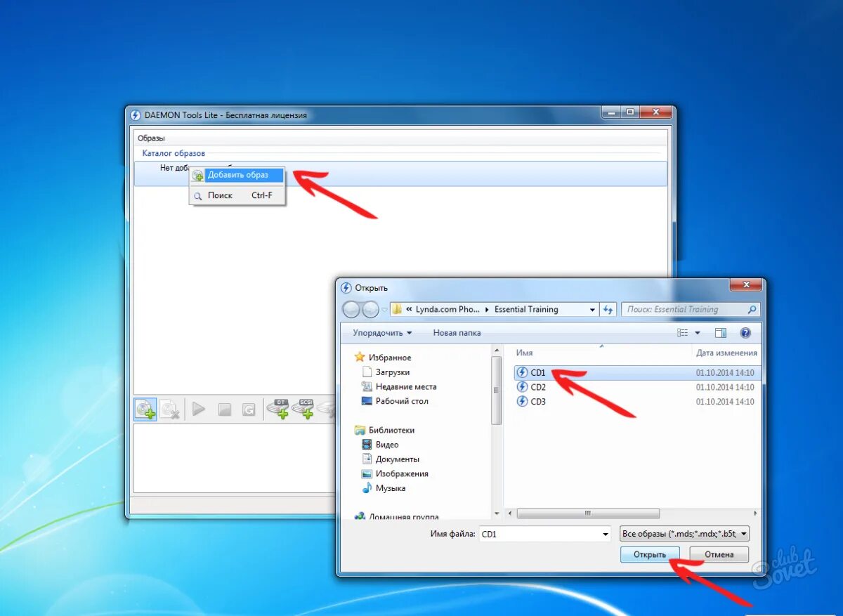Open the "Документы" library

391,459
